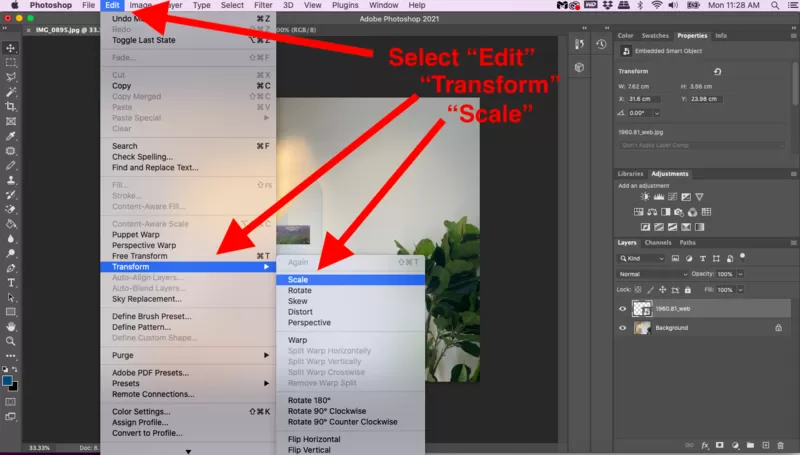Open the Filter menu
Viewport: 800px width, 455px height.
click(x=263, y=5)
